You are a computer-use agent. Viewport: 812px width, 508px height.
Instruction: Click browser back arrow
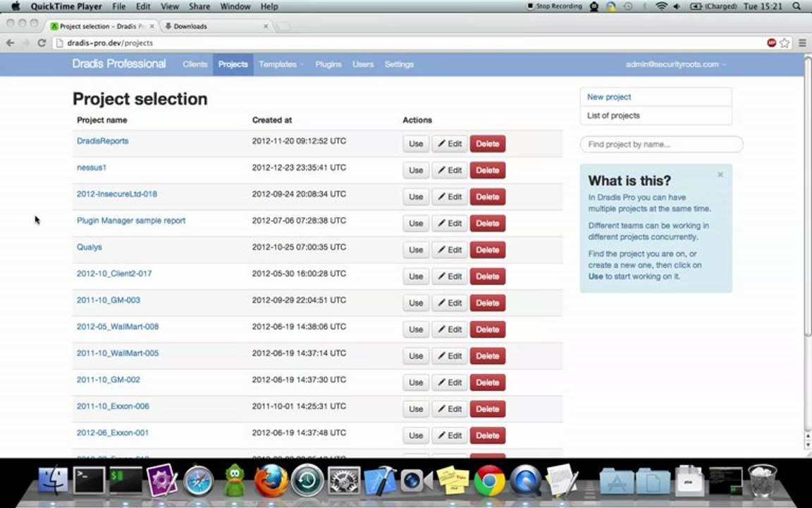point(10,43)
